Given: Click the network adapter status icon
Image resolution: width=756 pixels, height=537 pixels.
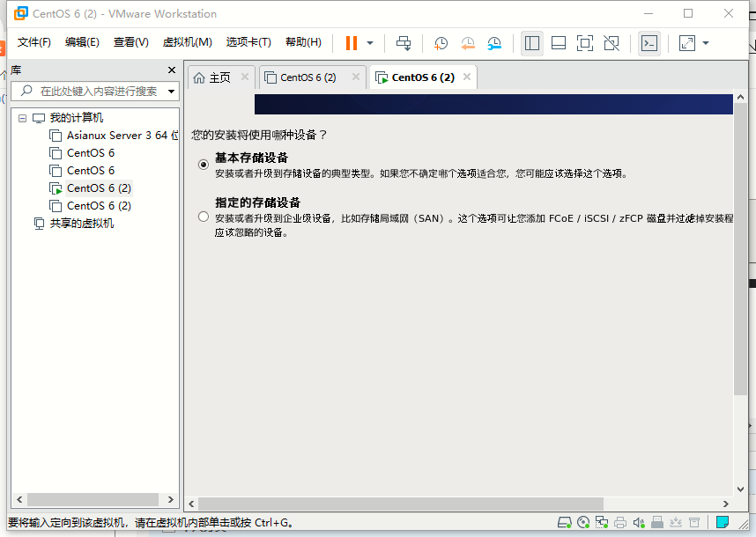Looking at the screenshot, I should tap(602, 522).
